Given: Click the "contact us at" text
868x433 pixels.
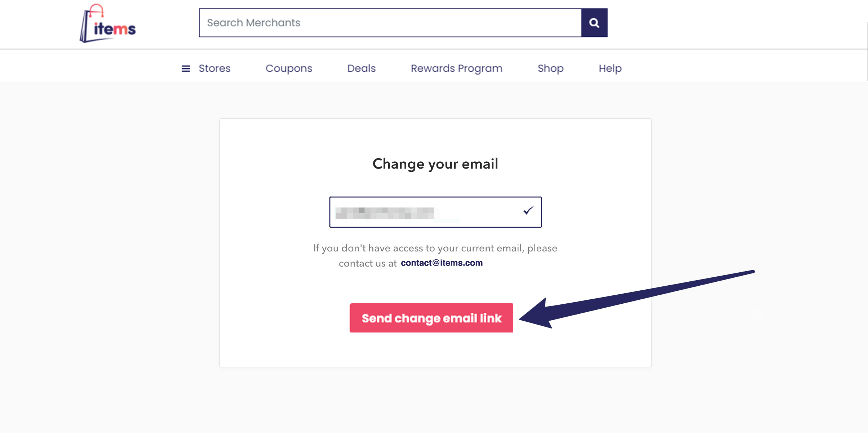Looking at the screenshot, I should tap(367, 263).
